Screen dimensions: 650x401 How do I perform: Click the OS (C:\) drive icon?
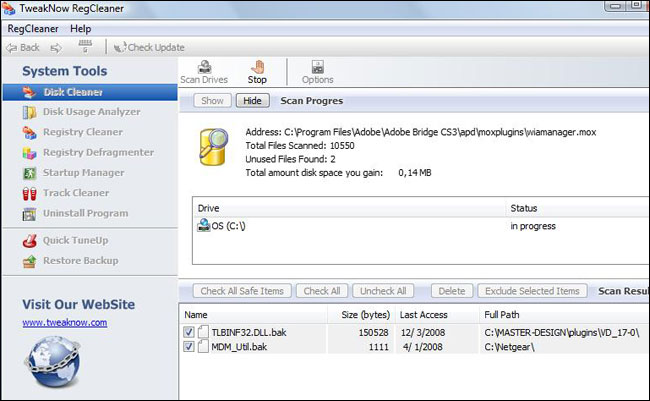pyautogui.click(x=203, y=225)
